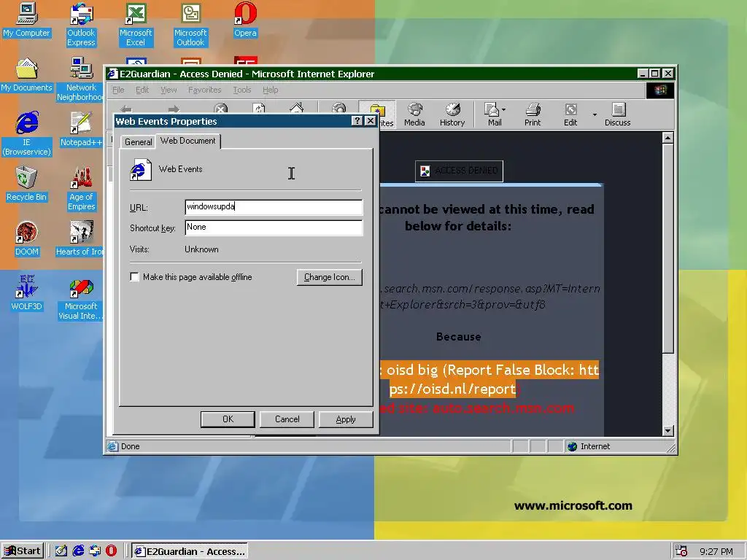Click the Mail toolbar icon
This screenshot has width=747, height=560.
(492, 114)
